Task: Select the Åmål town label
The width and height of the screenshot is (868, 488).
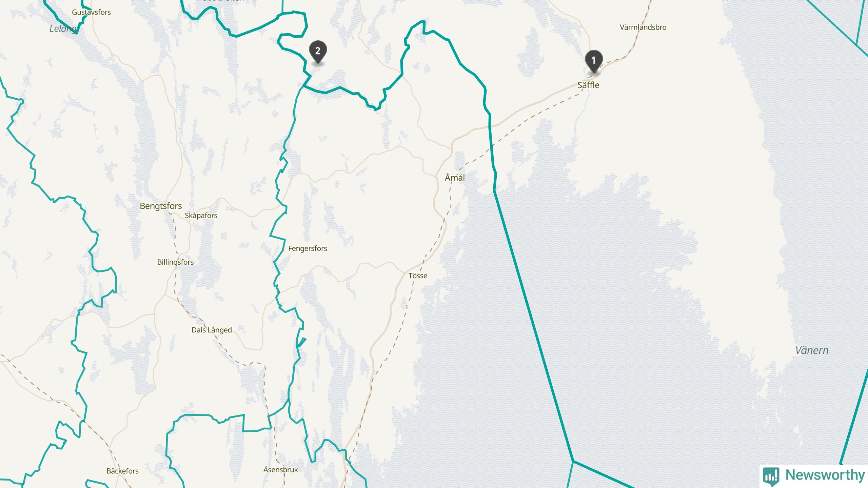Action: pos(455,178)
